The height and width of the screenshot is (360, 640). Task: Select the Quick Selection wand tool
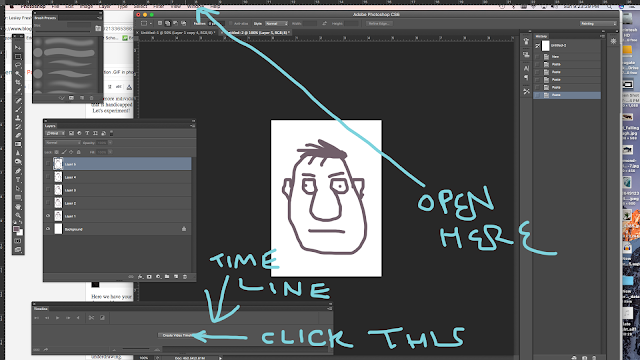(x=18, y=74)
